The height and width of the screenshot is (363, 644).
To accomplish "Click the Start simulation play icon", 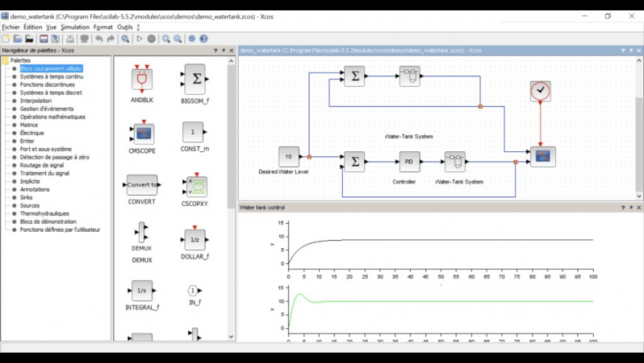I will tap(140, 39).
